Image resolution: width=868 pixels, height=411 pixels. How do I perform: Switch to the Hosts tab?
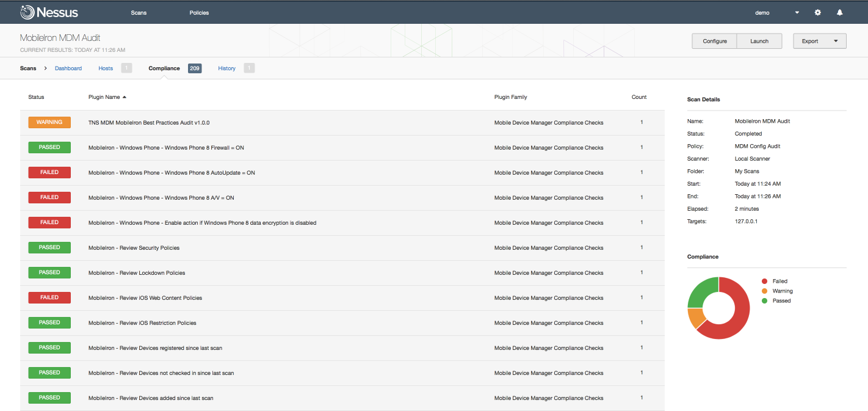[106, 68]
